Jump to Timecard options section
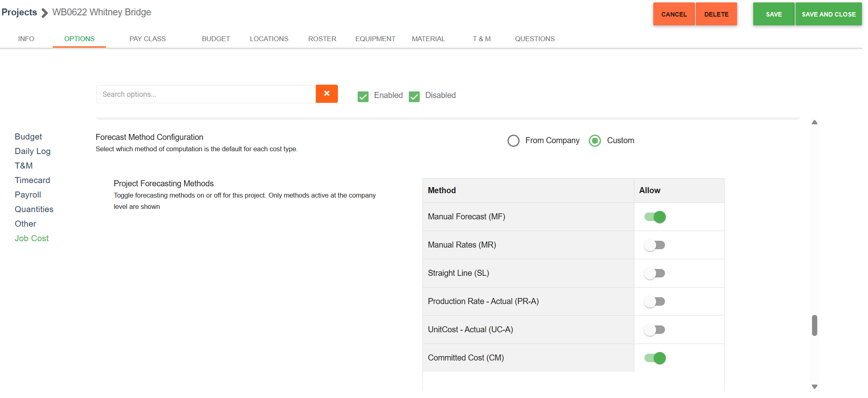This screenshot has width=868, height=398. (32, 180)
